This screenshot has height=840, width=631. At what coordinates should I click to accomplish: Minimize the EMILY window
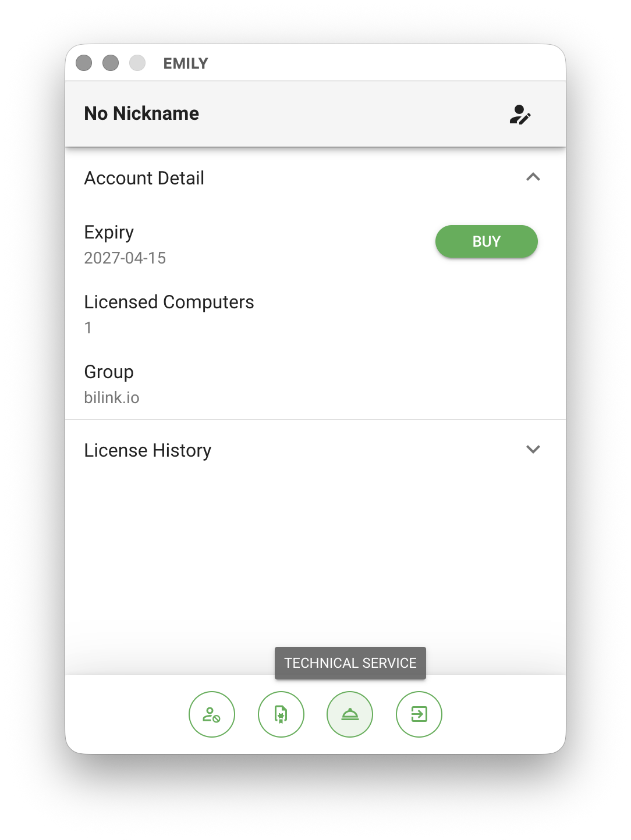(111, 63)
